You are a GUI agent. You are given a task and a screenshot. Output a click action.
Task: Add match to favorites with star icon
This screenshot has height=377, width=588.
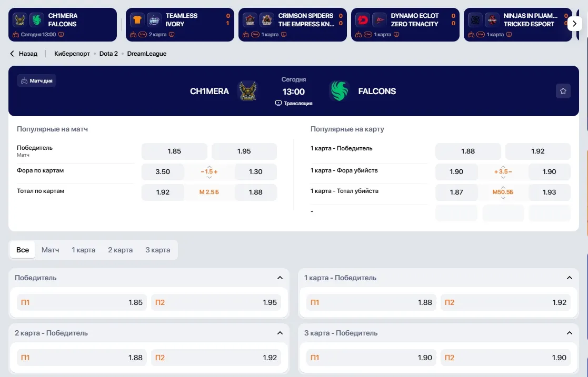563,91
